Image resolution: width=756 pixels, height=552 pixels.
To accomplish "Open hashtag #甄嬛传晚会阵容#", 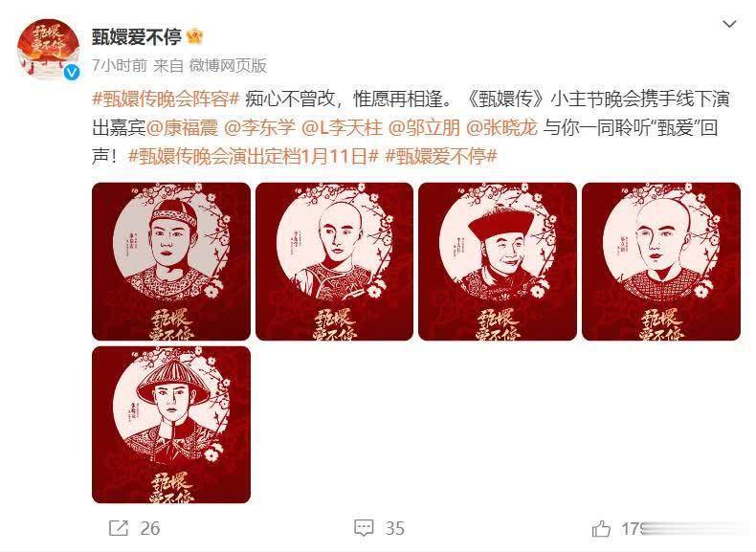I will [166, 99].
